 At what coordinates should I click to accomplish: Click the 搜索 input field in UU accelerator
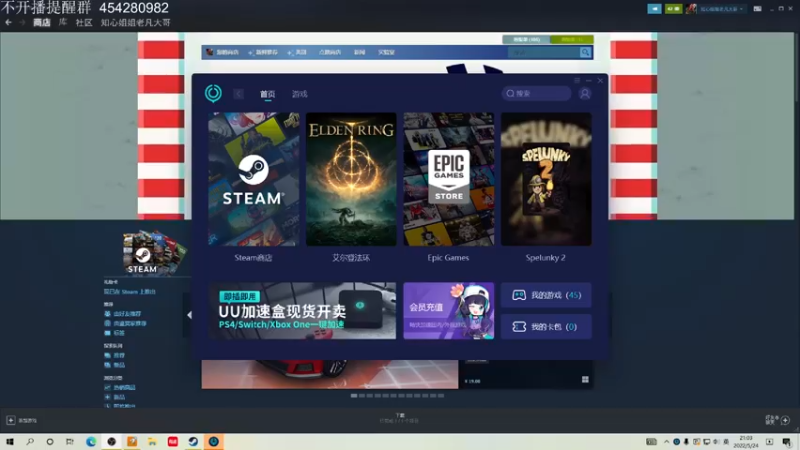[536, 93]
